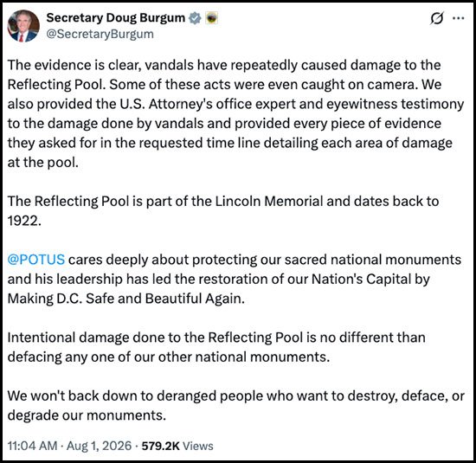Click the blue verified checkmark badge
The width and height of the screenshot is (476, 463).
(195, 18)
